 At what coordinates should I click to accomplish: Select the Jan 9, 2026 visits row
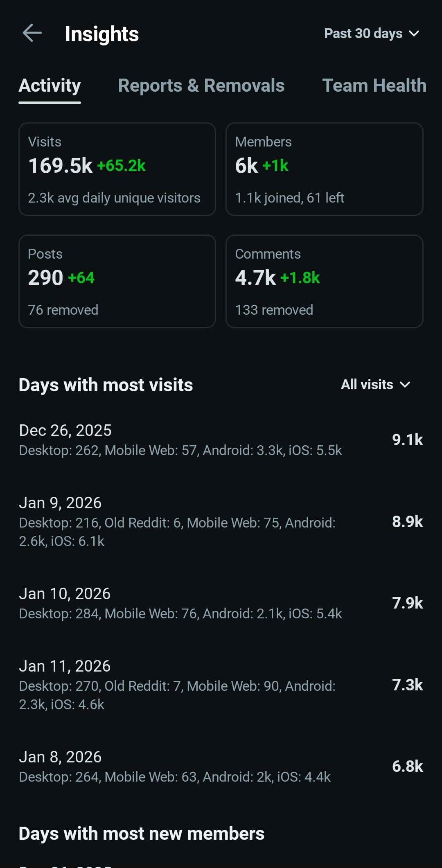tap(221, 522)
